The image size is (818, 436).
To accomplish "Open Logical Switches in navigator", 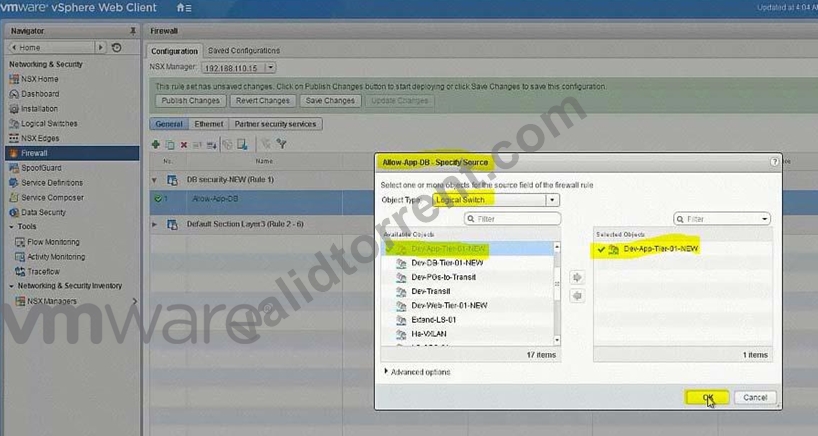I will (x=49, y=124).
